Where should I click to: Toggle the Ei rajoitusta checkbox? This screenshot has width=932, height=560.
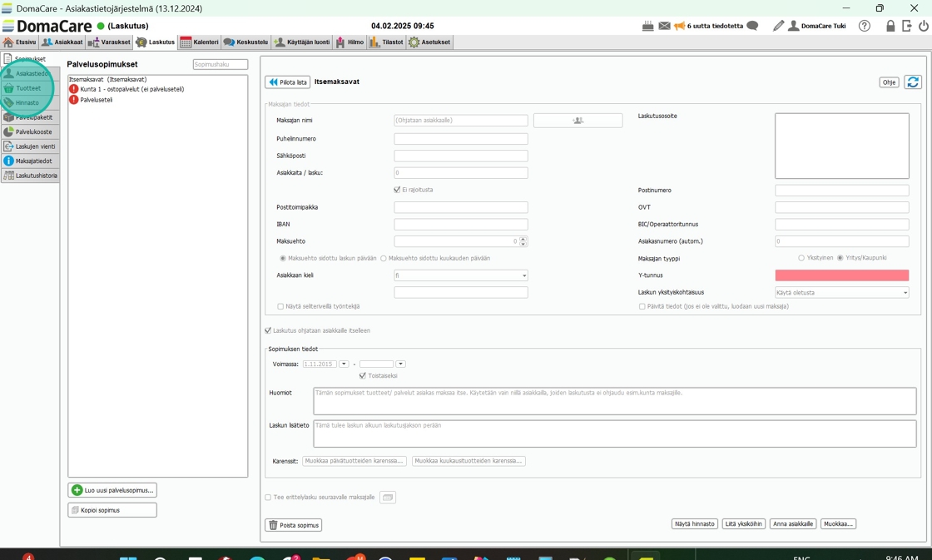(x=397, y=190)
